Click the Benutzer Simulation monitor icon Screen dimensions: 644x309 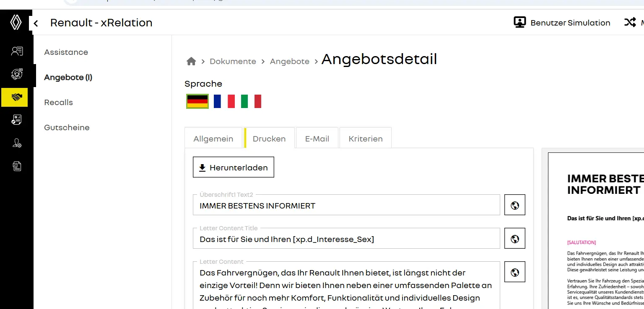(520, 23)
